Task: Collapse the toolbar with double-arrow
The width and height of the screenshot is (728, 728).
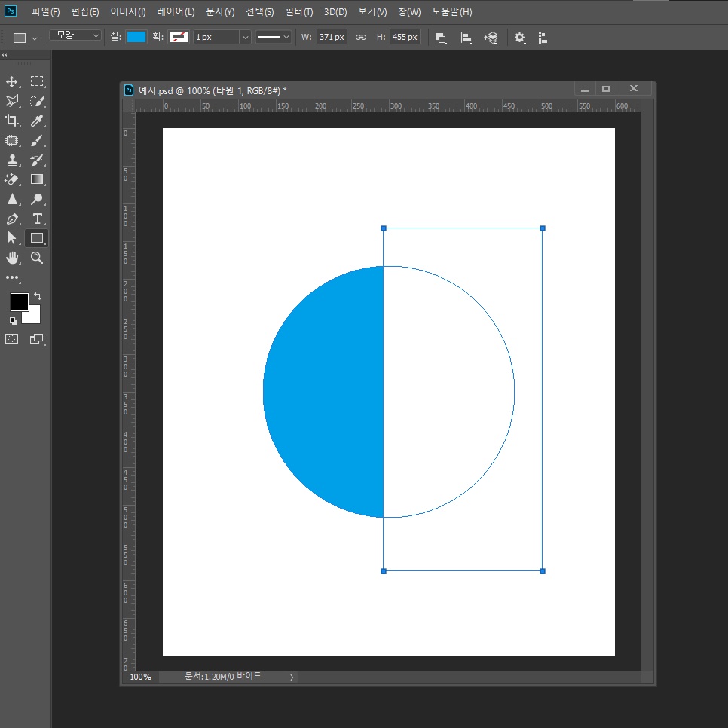Action: (5, 55)
